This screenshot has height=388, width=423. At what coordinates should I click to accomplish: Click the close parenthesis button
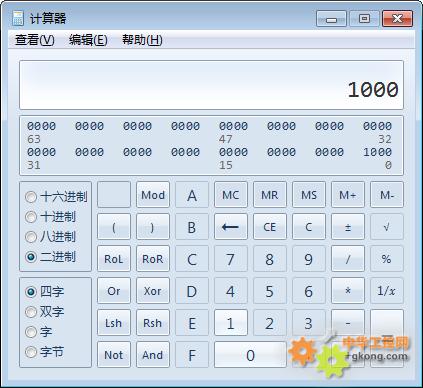[x=153, y=227]
